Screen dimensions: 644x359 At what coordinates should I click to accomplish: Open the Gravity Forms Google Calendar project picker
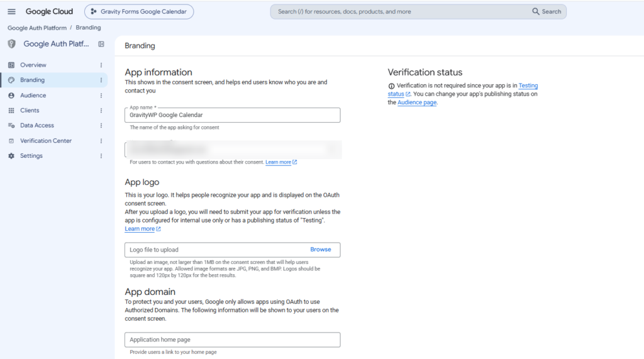139,11
